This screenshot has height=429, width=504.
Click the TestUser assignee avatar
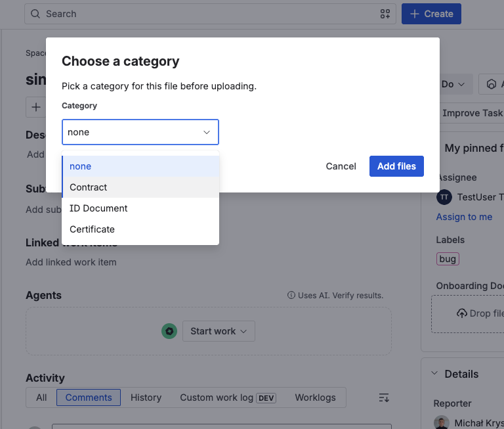tap(444, 197)
